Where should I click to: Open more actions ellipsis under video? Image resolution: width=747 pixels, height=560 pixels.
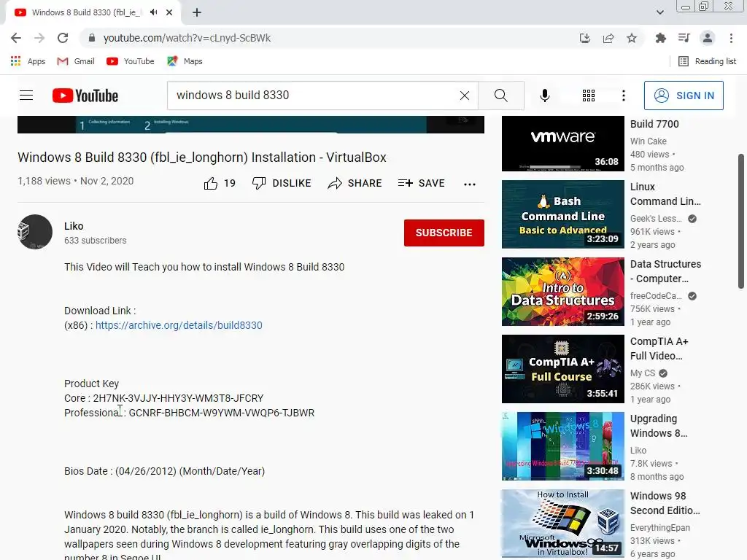[470, 184]
